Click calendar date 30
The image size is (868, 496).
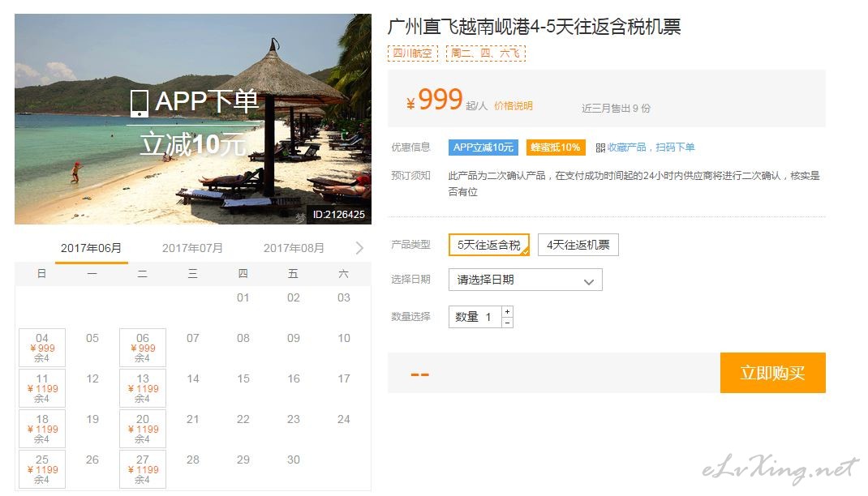[294, 460]
